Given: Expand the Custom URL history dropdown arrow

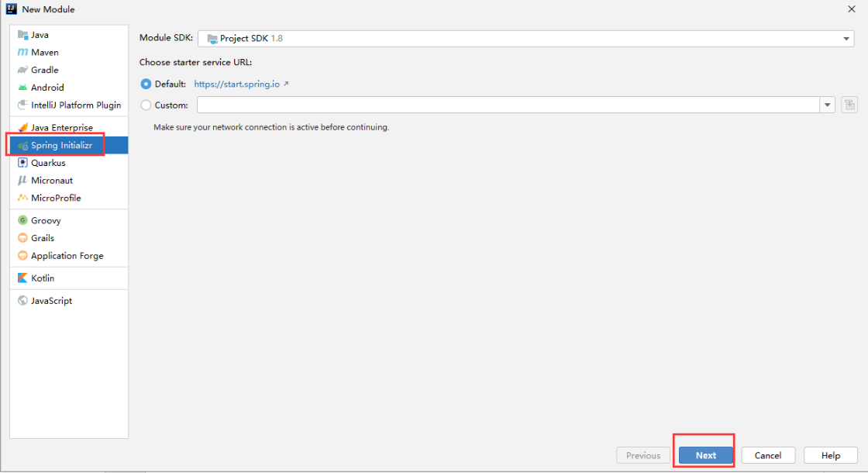Looking at the screenshot, I should tap(827, 105).
